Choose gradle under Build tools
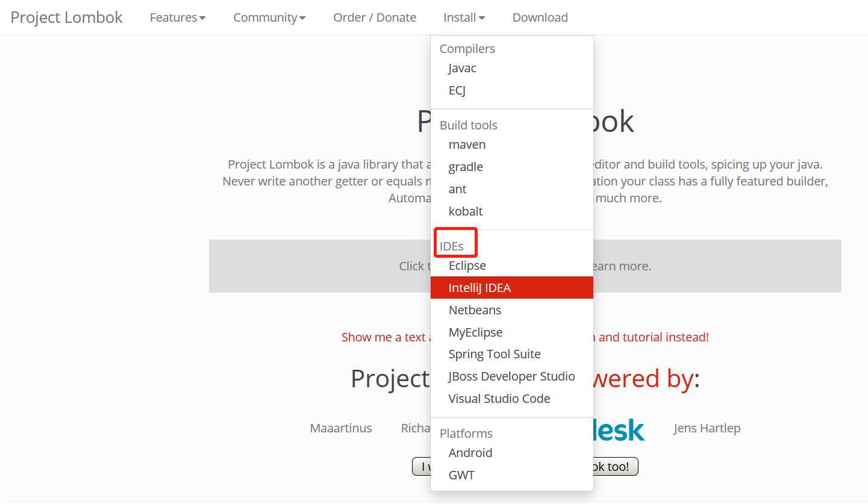The height and width of the screenshot is (504, 868). pyautogui.click(x=466, y=167)
